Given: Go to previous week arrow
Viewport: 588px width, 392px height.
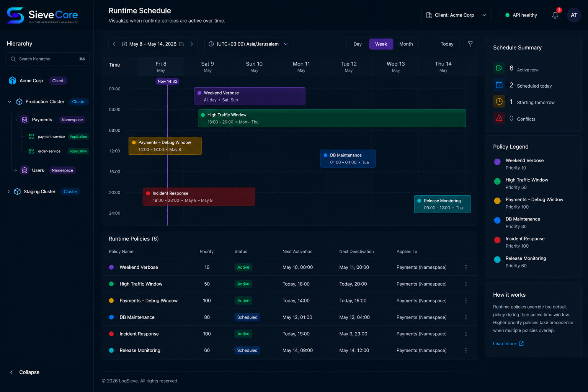Looking at the screenshot, I should [x=114, y=44].
